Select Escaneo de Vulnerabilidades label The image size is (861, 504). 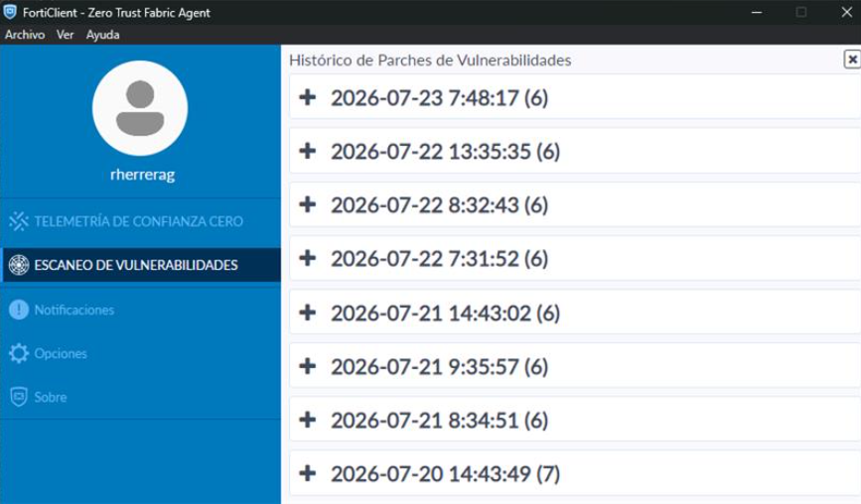pos(136,265)
